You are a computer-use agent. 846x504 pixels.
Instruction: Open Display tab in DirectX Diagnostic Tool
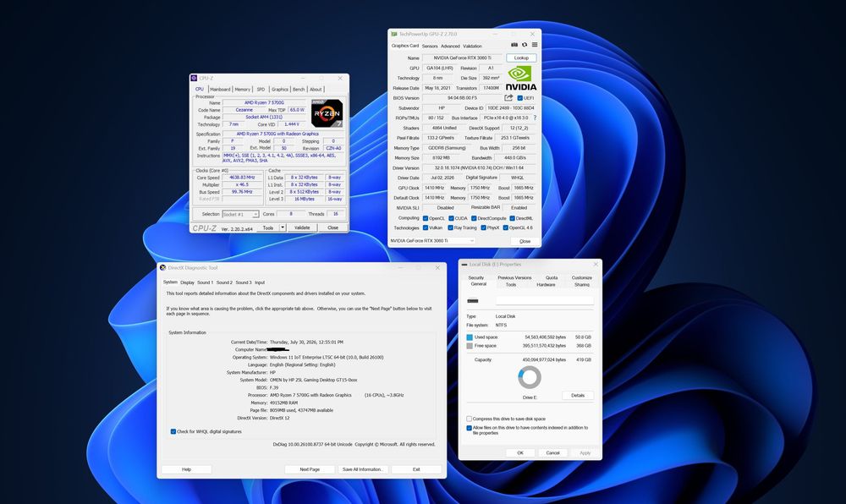coord(187,282)
